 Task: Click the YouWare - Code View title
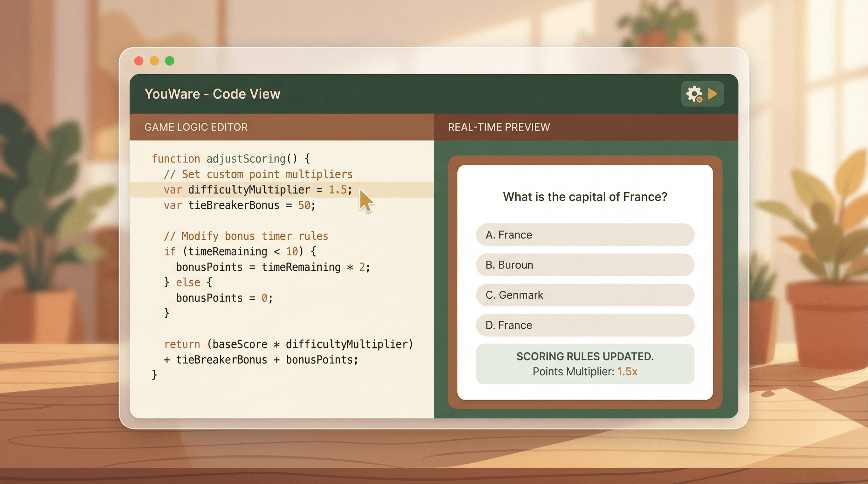click(212, 94)
